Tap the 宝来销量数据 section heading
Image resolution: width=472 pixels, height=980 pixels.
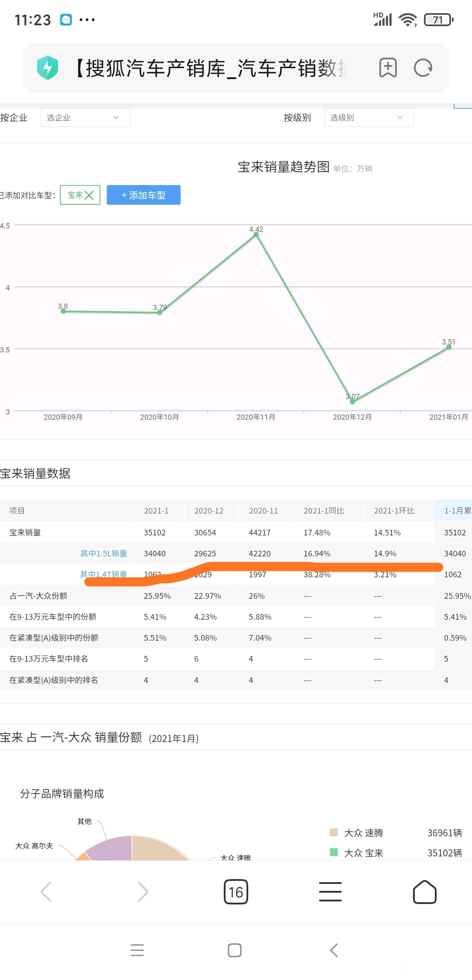(35, 473)
